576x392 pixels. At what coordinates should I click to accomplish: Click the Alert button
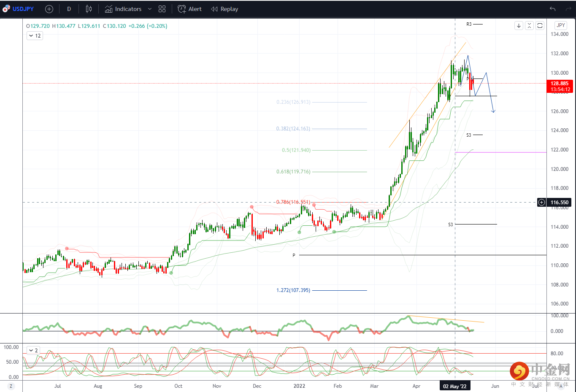(190, 9)
